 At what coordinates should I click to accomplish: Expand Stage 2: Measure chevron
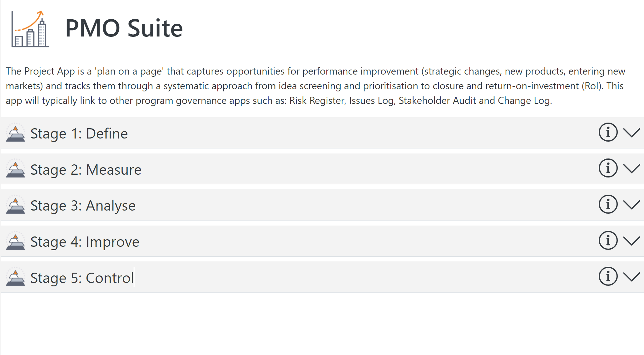coord(632,168)
